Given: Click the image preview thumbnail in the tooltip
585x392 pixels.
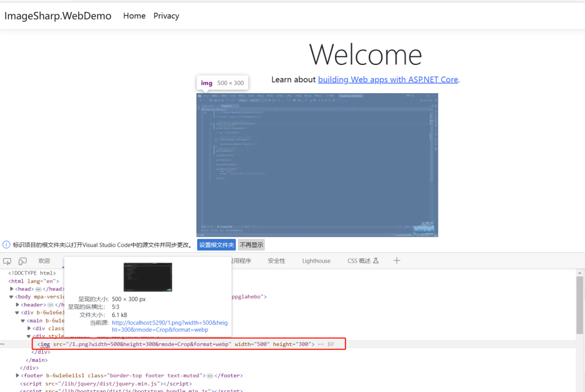Looking at the screenshot, I should click(148, 277).
